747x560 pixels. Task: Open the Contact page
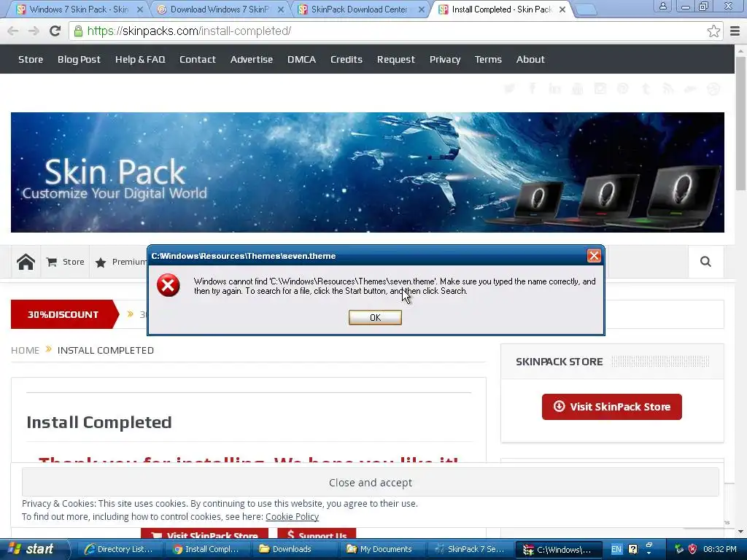tap(197, 60)
